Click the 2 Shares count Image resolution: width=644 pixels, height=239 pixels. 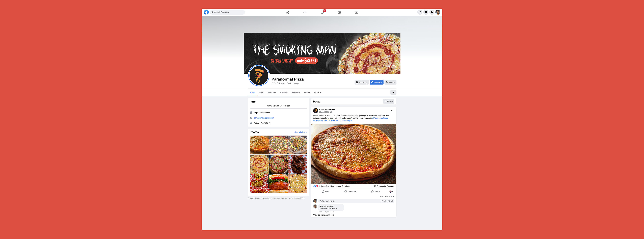point(390,186)
